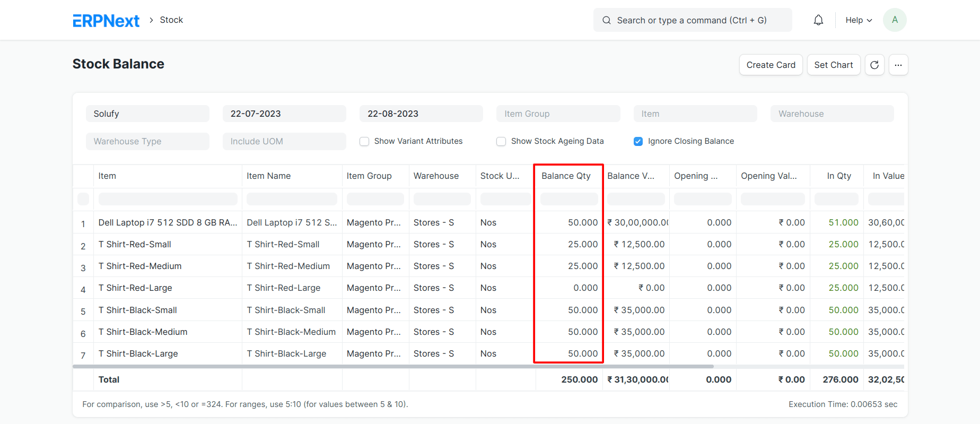
Task: Open the Warehouse Type filter
Action: (147, 141)
